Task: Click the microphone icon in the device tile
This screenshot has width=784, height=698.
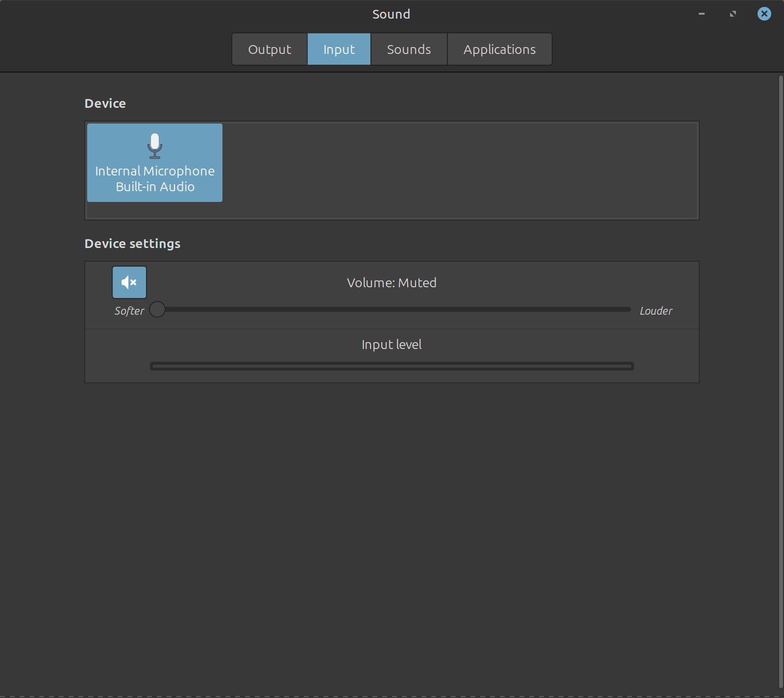Action: (x=155, y=146)
